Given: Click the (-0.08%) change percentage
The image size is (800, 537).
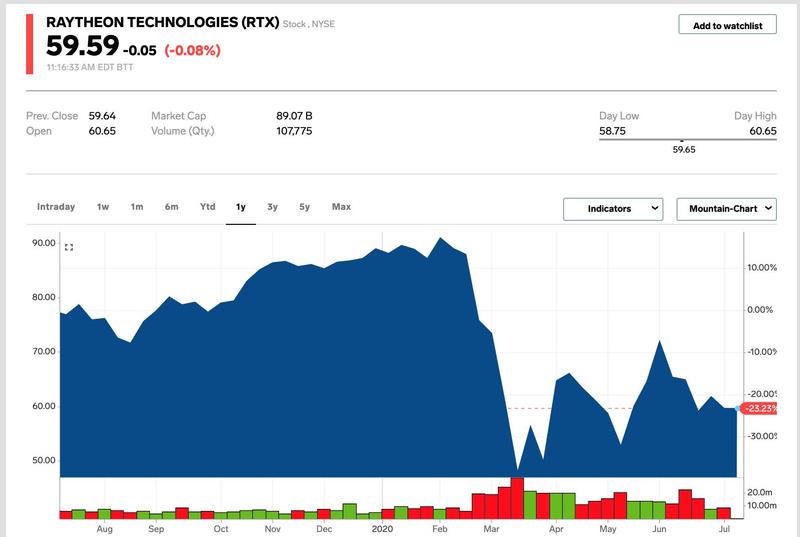Looking at the screenshot, I should (x=192, y=50).
